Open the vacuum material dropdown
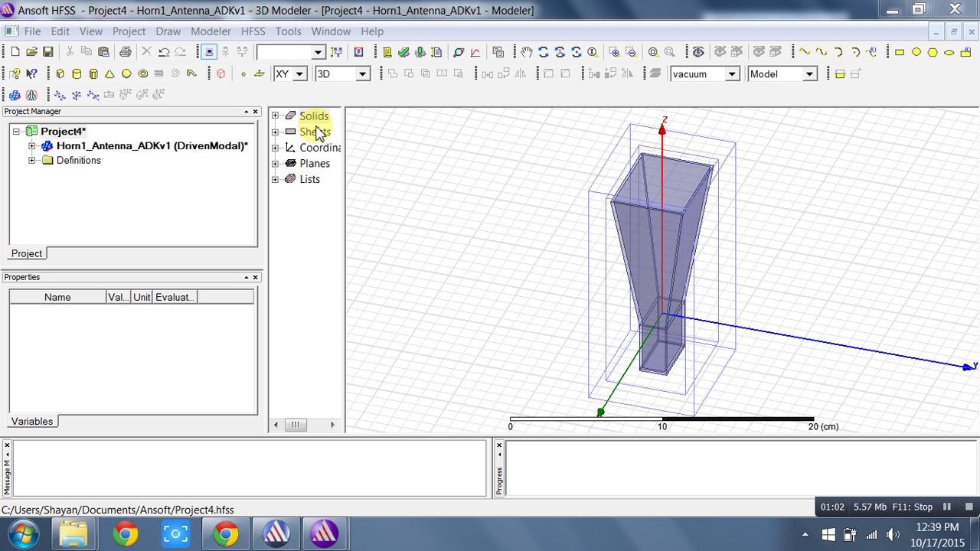The width and height of the screenshot is (980, 551). point(732,74)
